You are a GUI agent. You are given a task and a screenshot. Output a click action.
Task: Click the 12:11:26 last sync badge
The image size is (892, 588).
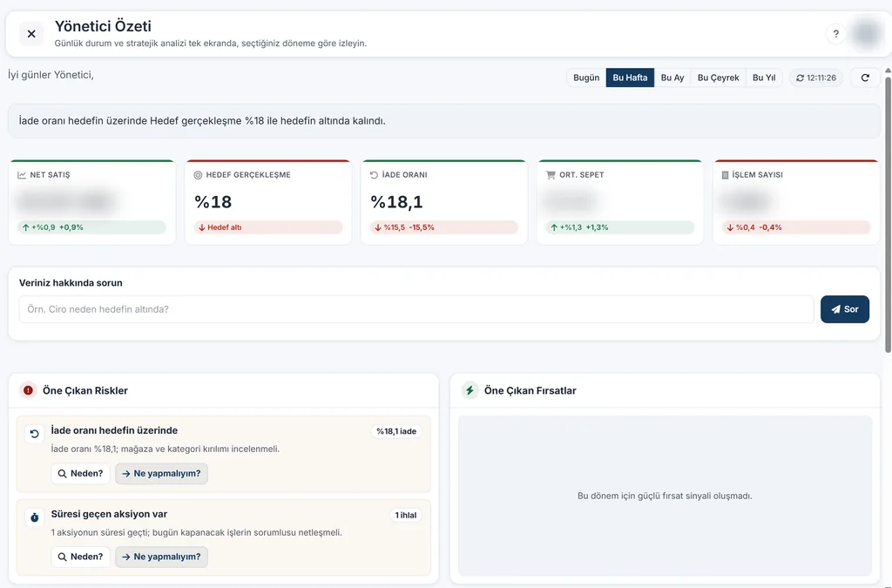[x=816, y=78]
